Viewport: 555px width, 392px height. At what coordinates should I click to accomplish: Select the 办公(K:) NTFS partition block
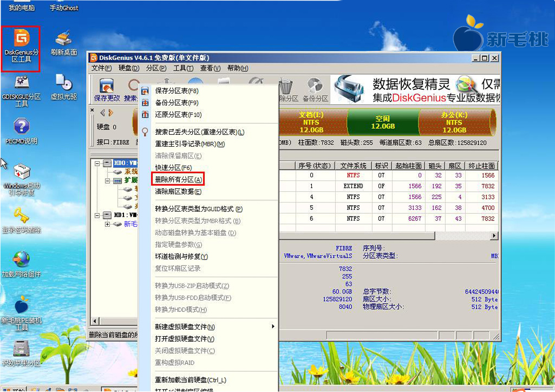pos(454,122)
